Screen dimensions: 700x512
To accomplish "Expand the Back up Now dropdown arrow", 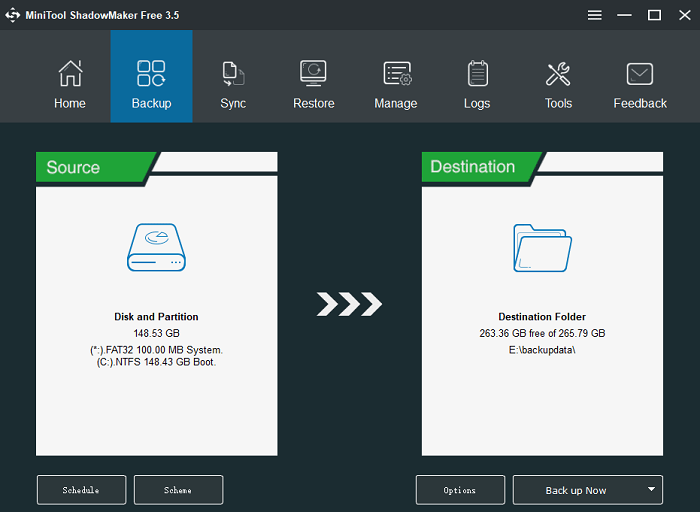I will point(651,490).
